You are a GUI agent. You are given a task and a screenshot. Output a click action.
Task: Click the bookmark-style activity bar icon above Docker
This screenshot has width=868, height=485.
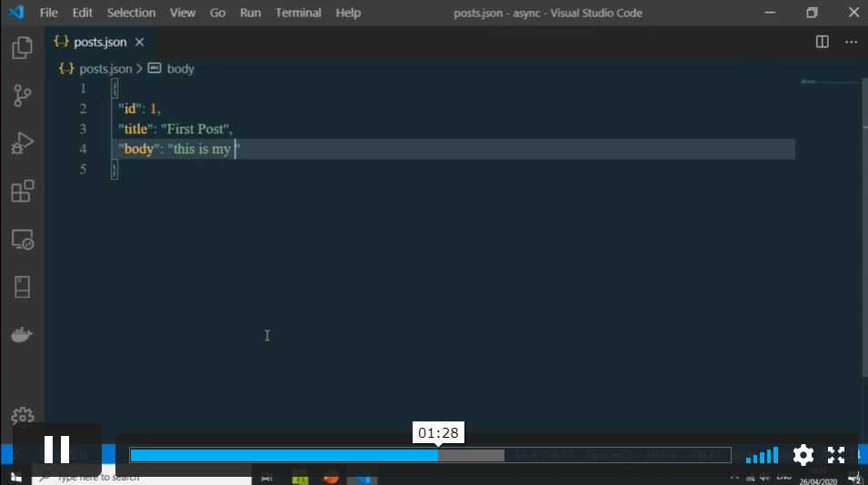(22, 287)
